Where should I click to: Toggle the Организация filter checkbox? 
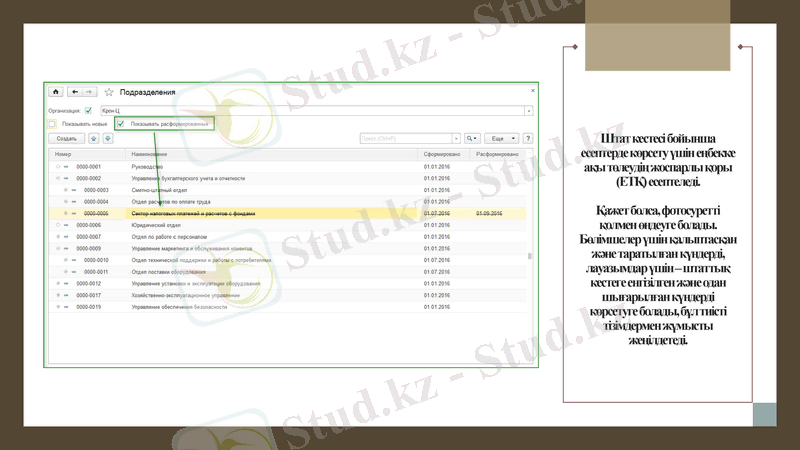coord(88,110)
